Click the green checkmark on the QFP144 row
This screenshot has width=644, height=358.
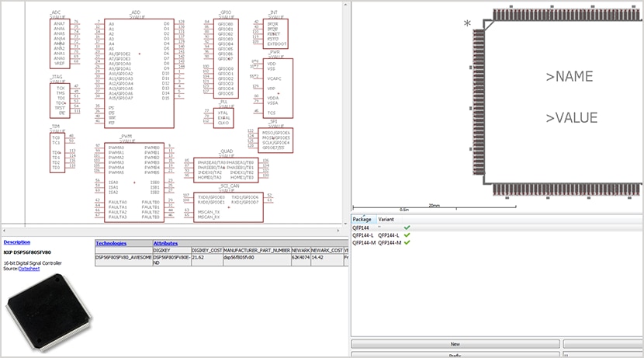[x=407, y=228]
